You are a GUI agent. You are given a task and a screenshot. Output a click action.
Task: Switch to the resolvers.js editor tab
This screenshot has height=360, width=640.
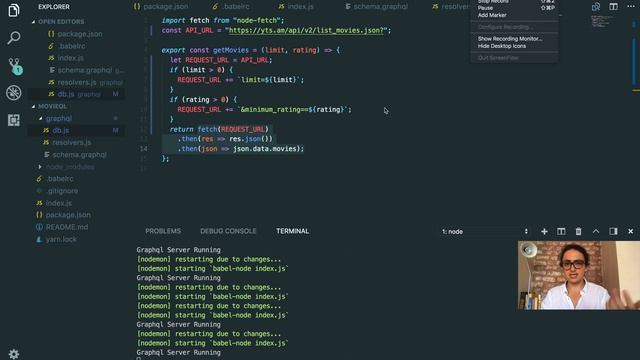tap(451, 7)
